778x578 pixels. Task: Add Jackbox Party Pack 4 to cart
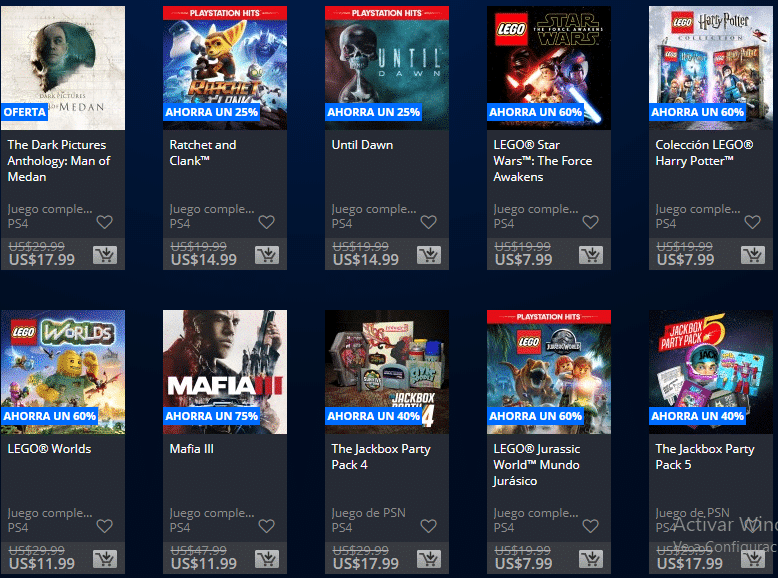(x=429, y=559)
